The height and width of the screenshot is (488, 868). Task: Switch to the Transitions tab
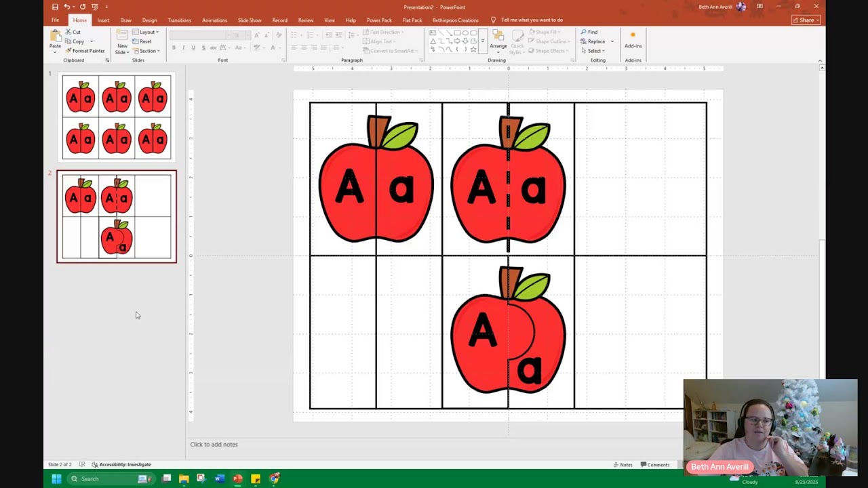pos(180,20)
